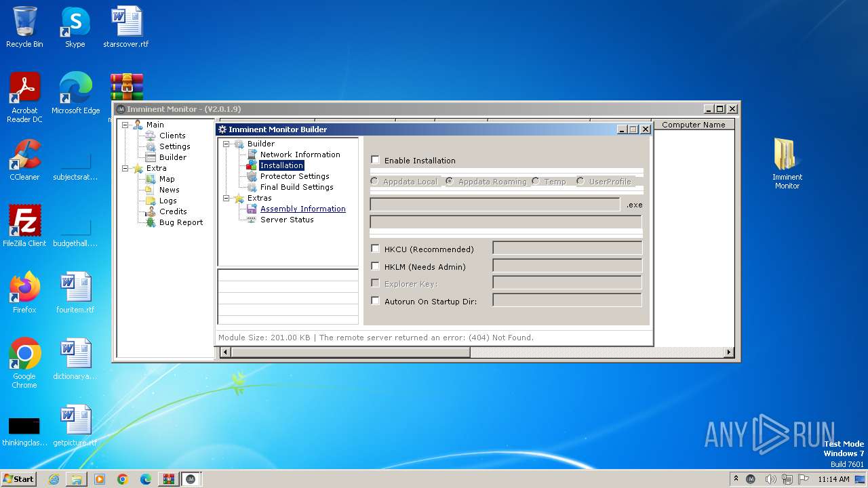This screenshot has width=868, height=488.
Task: Click the Autorun On Startup Dir field
Action: (x=567, y=300)
